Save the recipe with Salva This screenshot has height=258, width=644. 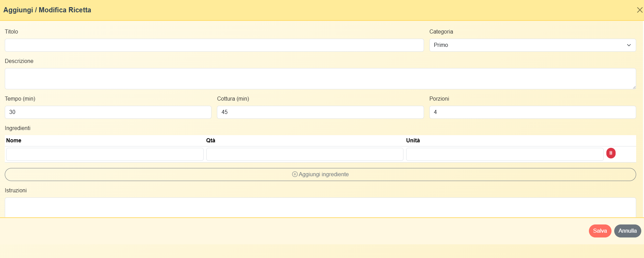[600, 231]
